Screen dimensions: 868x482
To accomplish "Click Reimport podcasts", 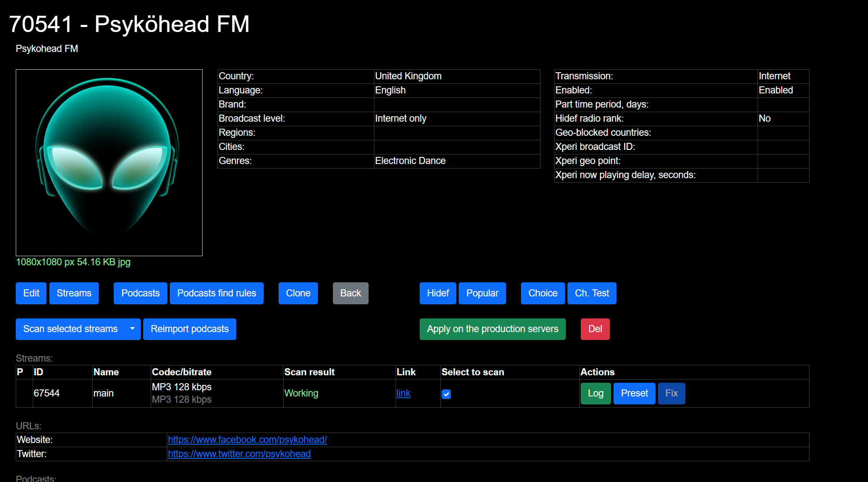I will (x=189, y=329).
